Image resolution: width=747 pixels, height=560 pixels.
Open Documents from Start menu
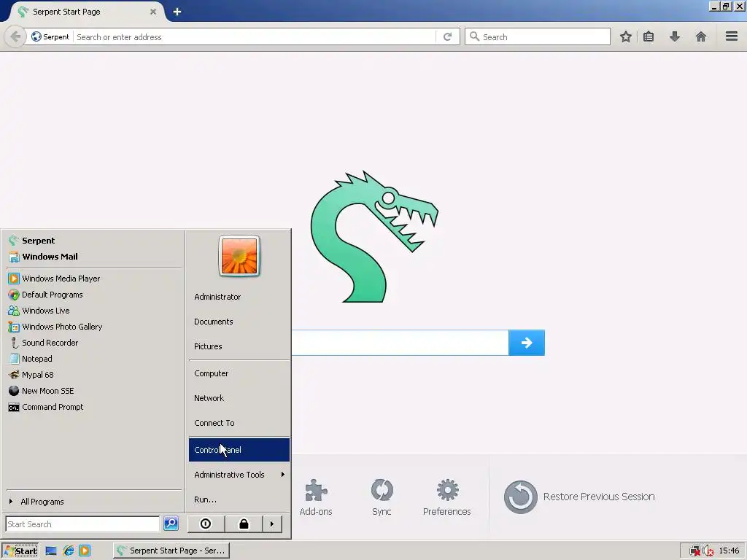point(239,322)
